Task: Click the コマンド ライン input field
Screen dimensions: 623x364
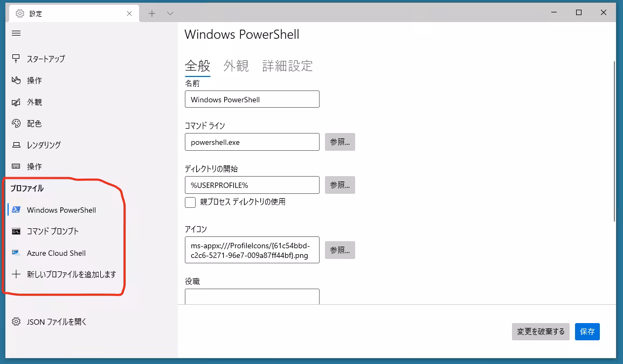Action: 252,142
